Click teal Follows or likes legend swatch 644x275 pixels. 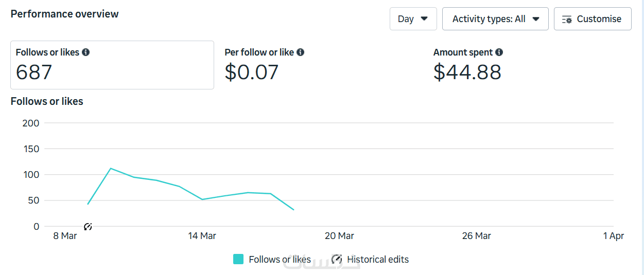tap(238, 259)
